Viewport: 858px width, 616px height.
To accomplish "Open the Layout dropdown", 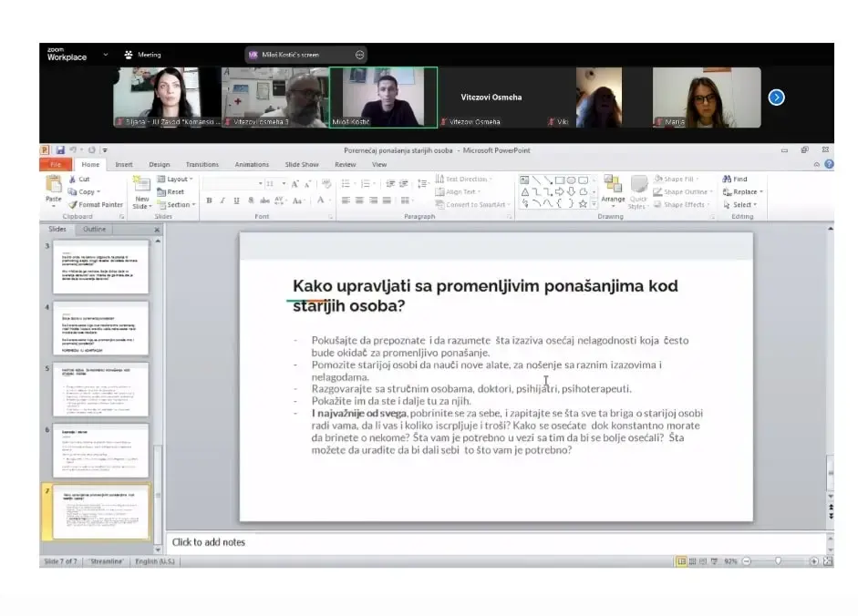I will tap(175, 179).
